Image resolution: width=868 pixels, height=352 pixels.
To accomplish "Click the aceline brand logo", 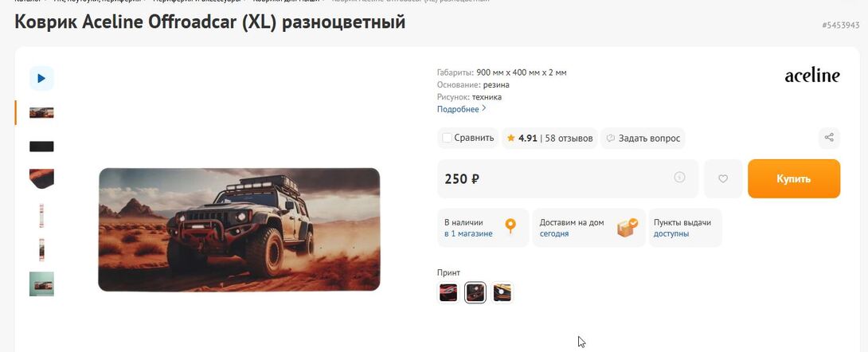I will point(812,76).
